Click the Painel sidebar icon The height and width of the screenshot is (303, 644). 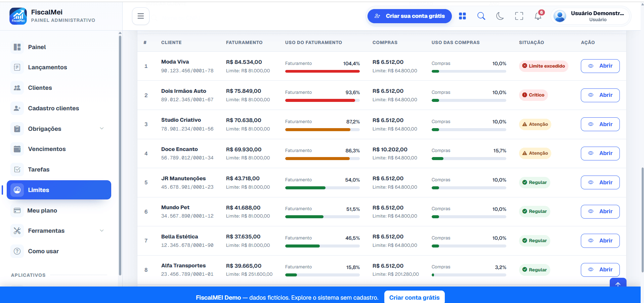coord(17,47)
